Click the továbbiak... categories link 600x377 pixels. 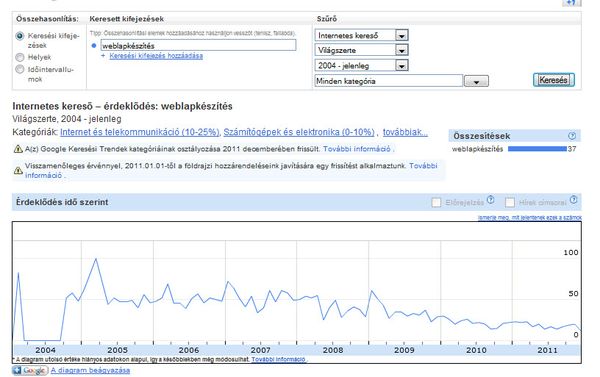coord(405,132)
